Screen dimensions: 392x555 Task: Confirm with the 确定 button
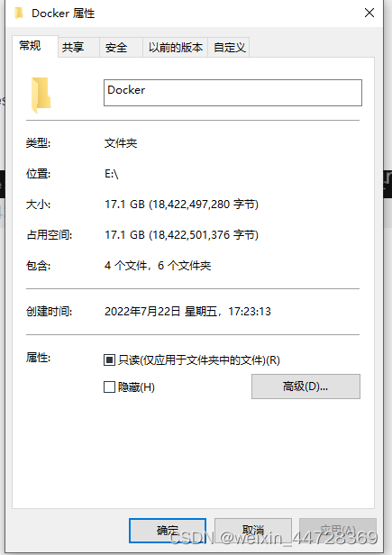click(168, 531)
